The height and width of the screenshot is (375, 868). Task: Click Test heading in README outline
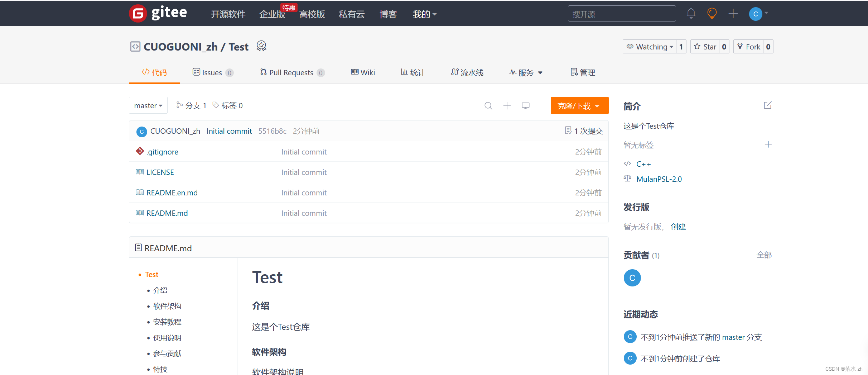click(x=151, y=275)
